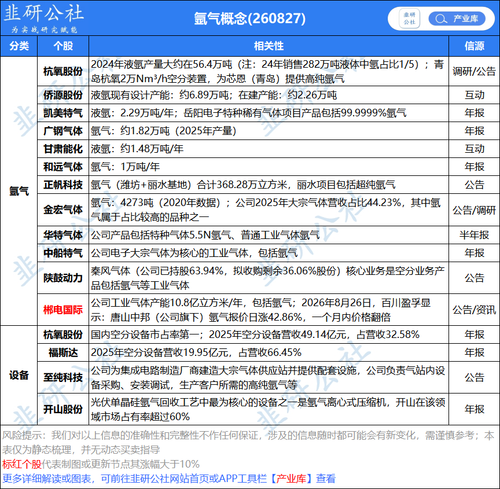Image resolution: width=500 pixels, height=489 pixels.
Task: Click stock name 开山股份
Action: pyautogui.click(x=63, y=409)
